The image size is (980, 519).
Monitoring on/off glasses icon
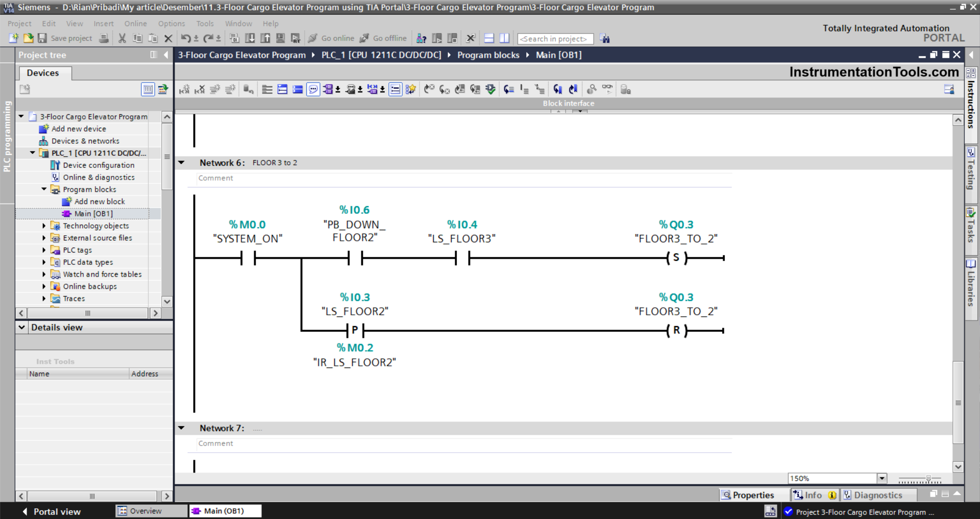pyautogui.click(x=607, y=89)
